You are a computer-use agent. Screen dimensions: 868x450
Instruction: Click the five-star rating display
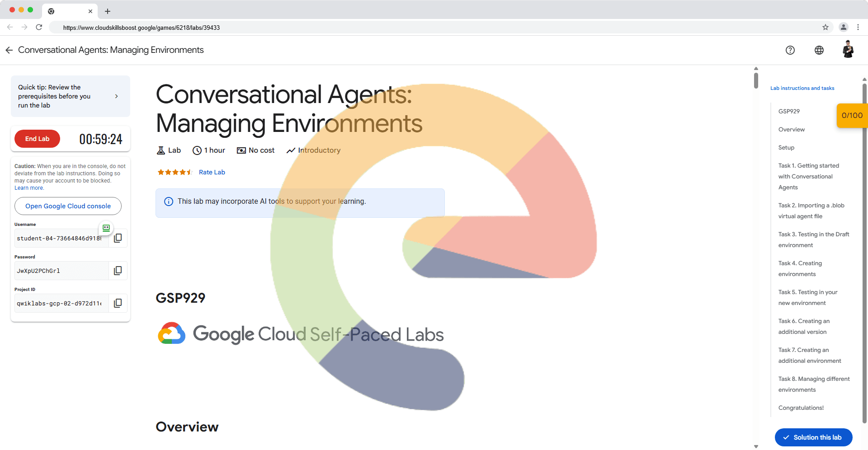click(175, 172)
